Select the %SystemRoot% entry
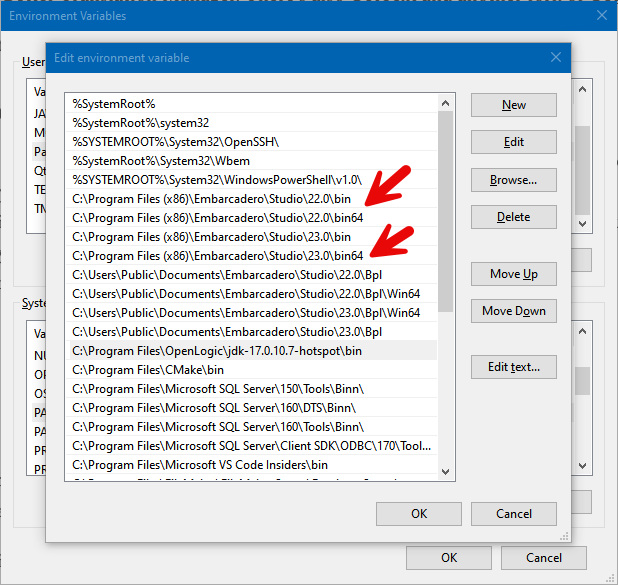The image size is (618, 585). 251,104
